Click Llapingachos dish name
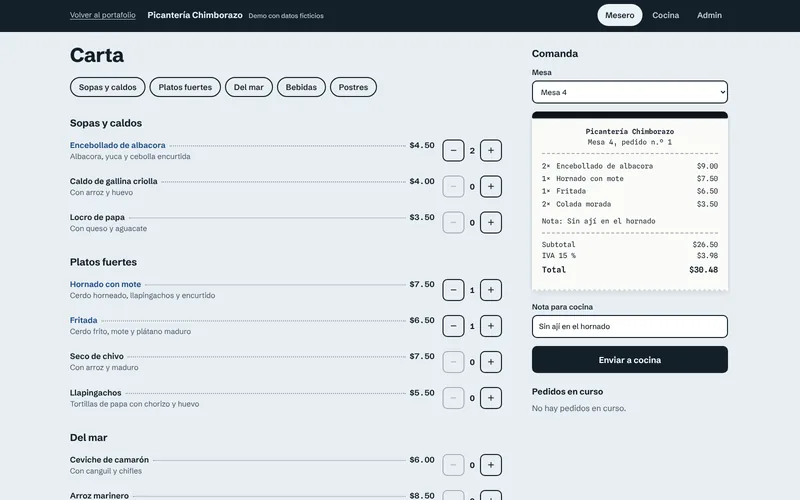 [x=95, y=393]
